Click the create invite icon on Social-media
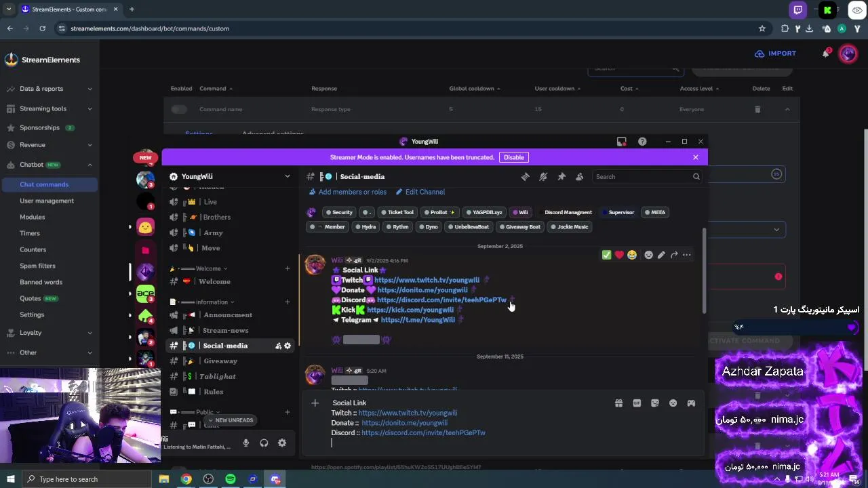Image resolution: width=868 pixels, height=488 pixels. (x=278, y=346)
